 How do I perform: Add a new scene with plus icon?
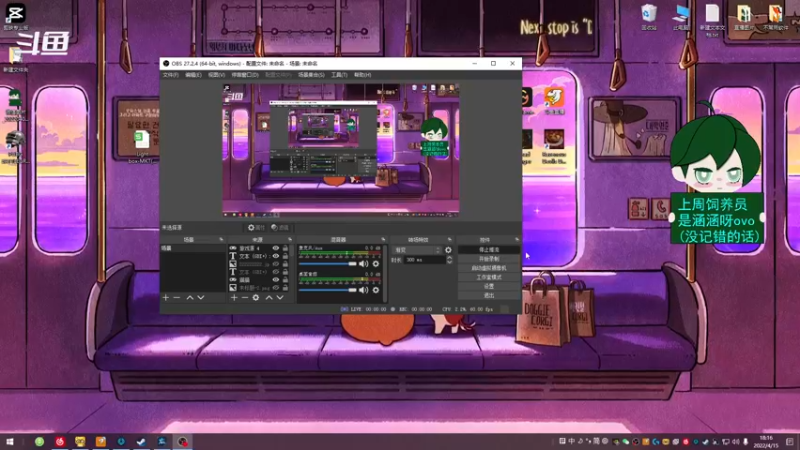165,297
